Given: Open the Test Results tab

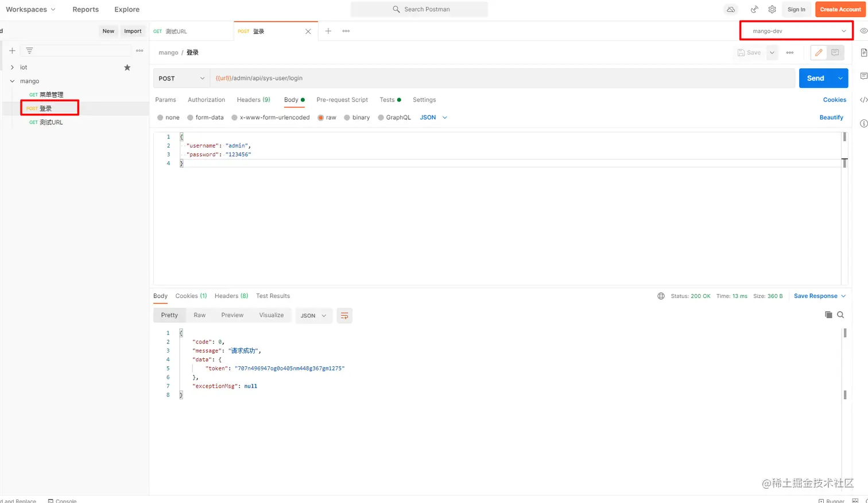Looking at the screenshot, I should coord(273,296).
